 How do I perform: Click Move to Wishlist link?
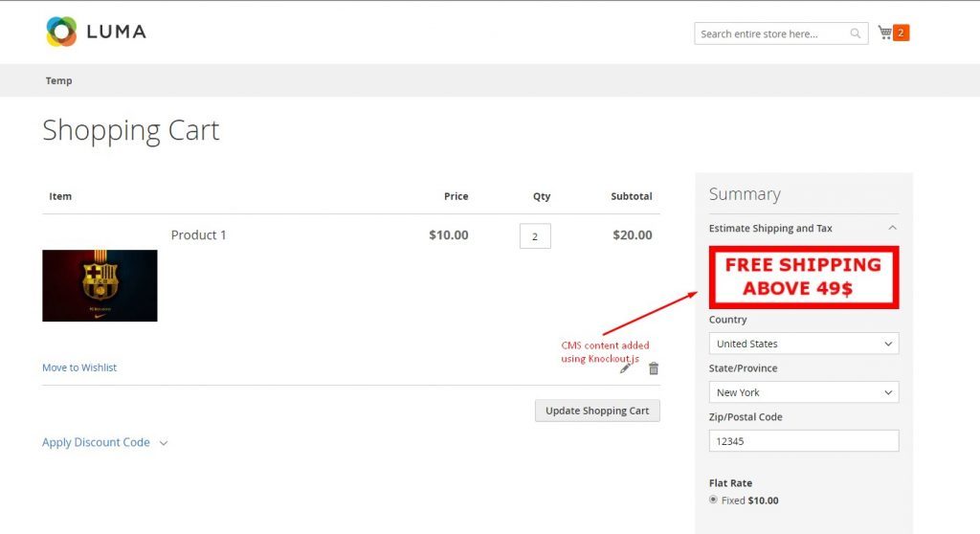click(x=79, y=367)
